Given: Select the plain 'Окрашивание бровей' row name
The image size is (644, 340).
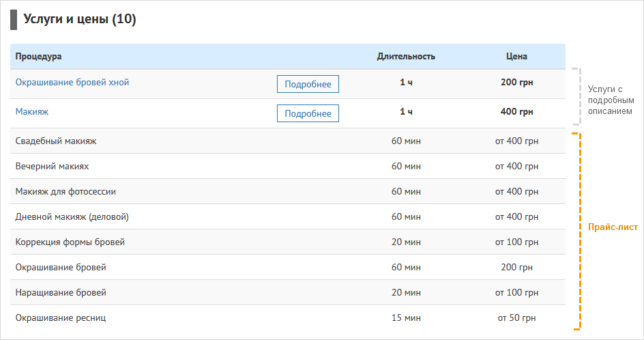Looking at the screenshot, I should [61, 267].
